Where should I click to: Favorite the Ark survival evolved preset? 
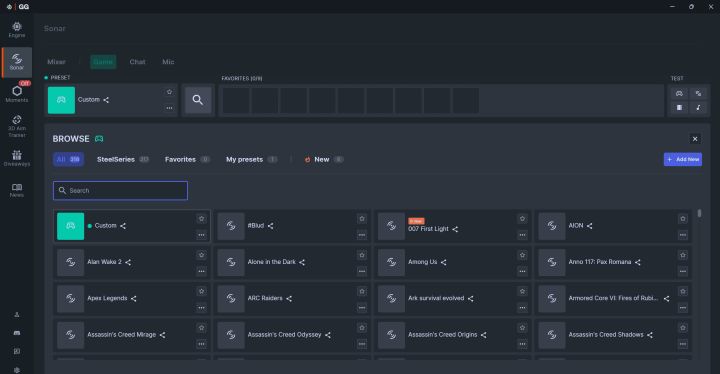(522, 291)
